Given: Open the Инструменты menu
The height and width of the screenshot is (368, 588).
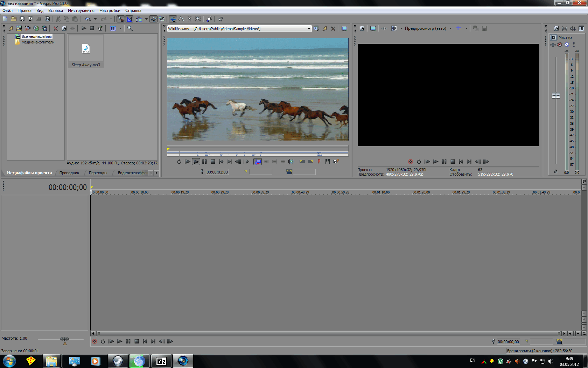Looking at the screenshot, I should click(x=81, y=11).
